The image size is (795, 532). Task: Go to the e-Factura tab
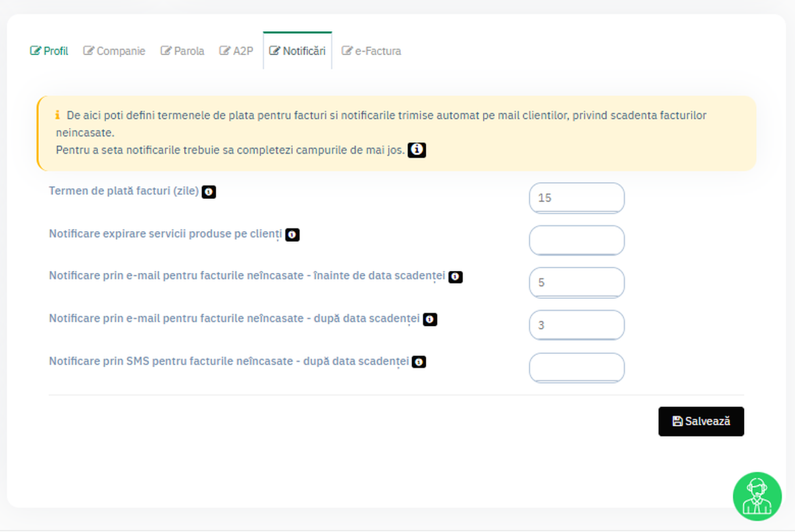click(371, 51)
